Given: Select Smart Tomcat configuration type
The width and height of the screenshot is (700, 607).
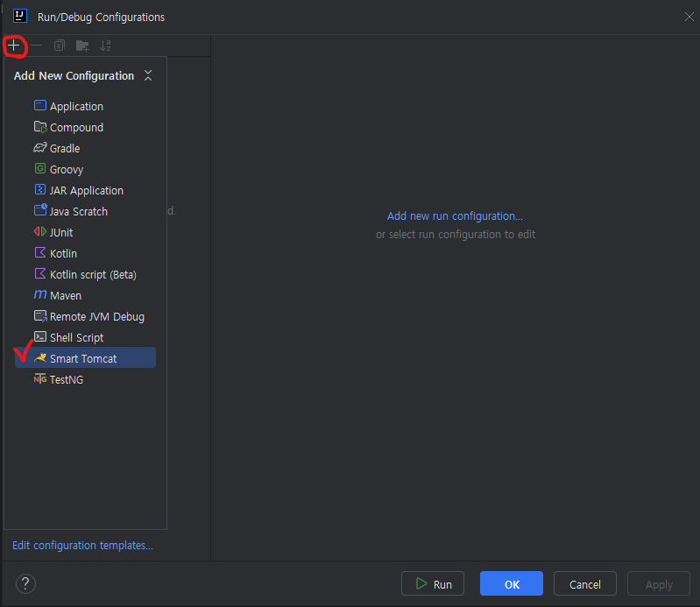Looking at the screenshot, I should [85, 358].
